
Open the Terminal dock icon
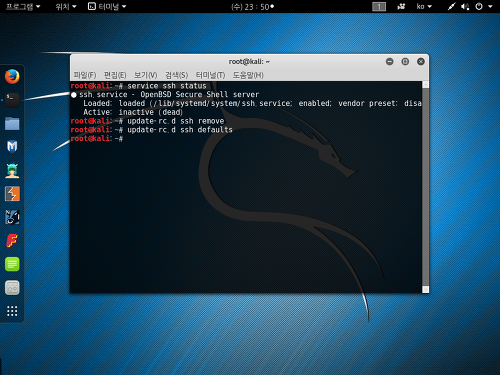12,100
